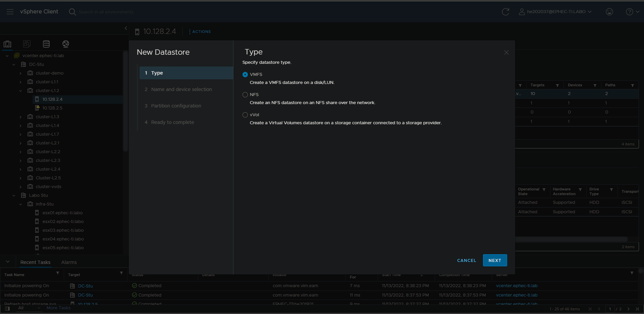Expand the cluster-demo node
Screen dimensions: 644x314
(20, 73)
